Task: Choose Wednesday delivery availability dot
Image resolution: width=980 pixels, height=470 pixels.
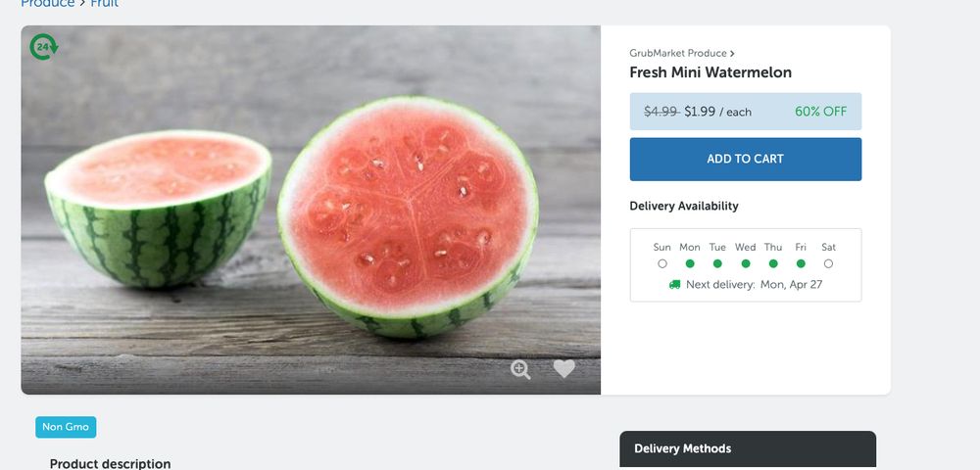Action: click(x=746, y=263)
